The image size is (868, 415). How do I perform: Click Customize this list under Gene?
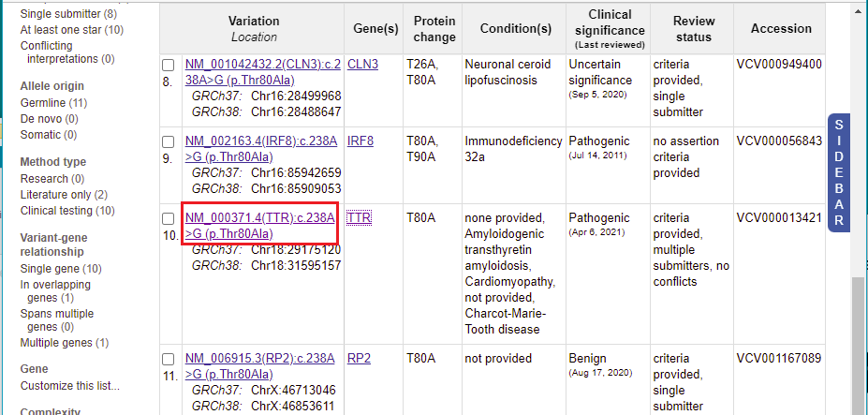[69, 386]
